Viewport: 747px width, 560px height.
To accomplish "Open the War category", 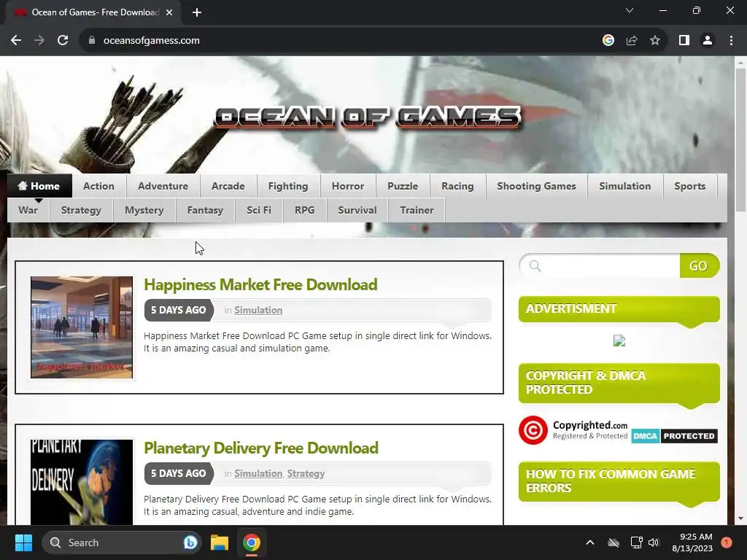I will (x=28, y=211).
